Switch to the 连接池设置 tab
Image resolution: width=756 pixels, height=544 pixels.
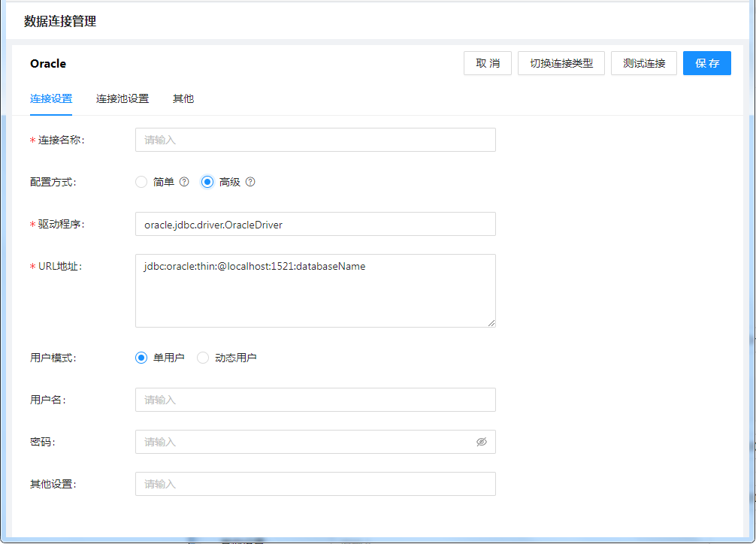click(x=122, y=98)
